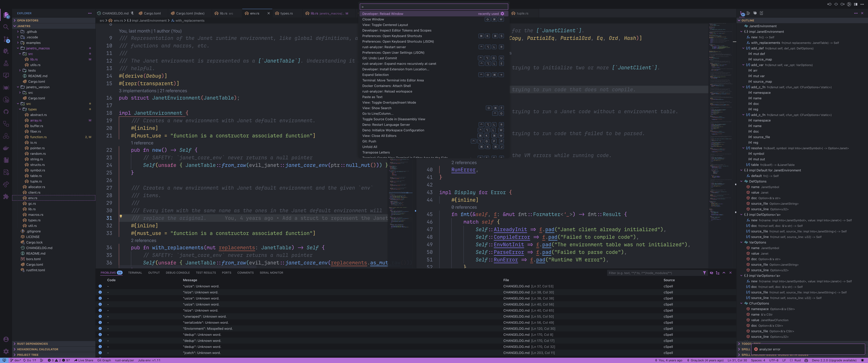Select the Cargo.toml editor tab
Image resolution: width=868 pixels, height=363 pixels.
152,13
